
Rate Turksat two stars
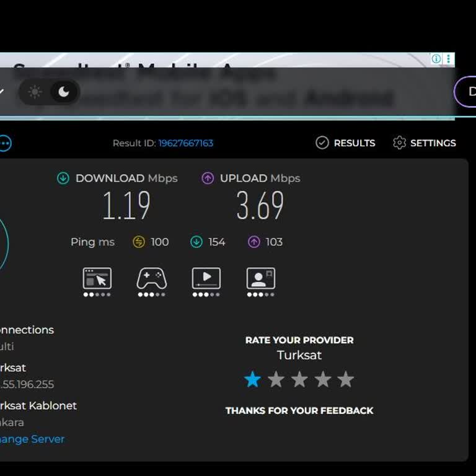click(x=276, y=379)
